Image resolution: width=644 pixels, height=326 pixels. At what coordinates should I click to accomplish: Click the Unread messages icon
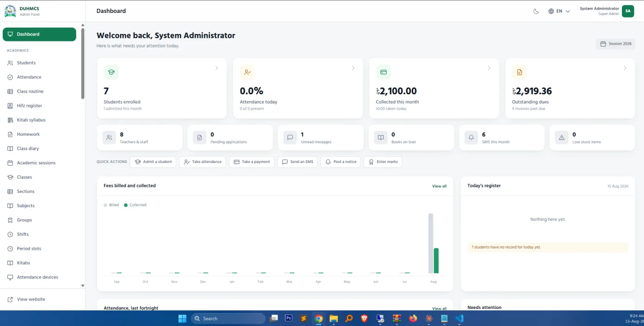pyautogui.click(x=290, y=137)
